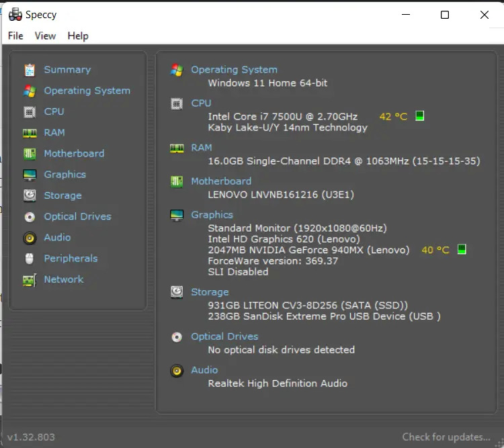Image resolution: width=504 pixels, height=448 pixels.
Task: Click the Storage hard drive icon in the sidebar
Action: [x=30, y=195]
